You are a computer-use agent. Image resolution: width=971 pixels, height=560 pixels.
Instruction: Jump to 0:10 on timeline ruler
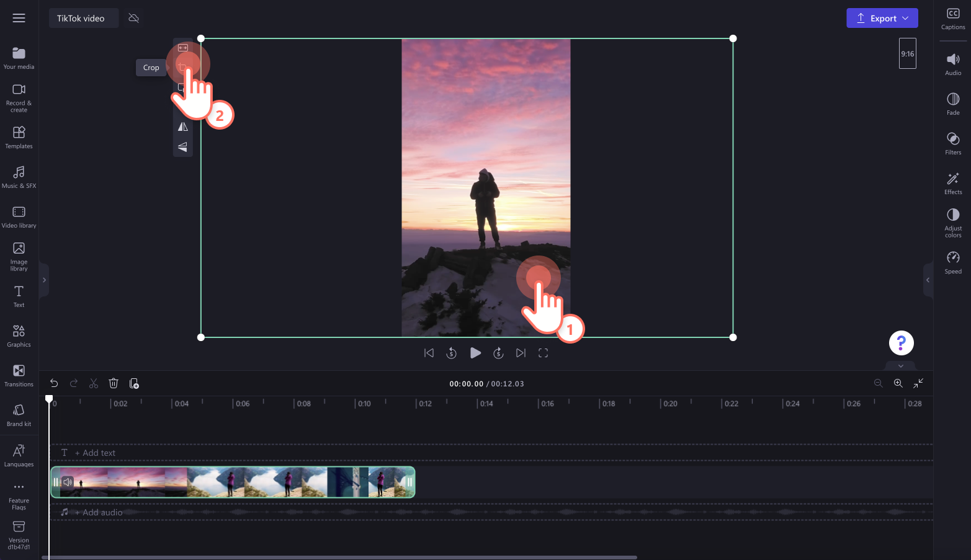point(365,403)
